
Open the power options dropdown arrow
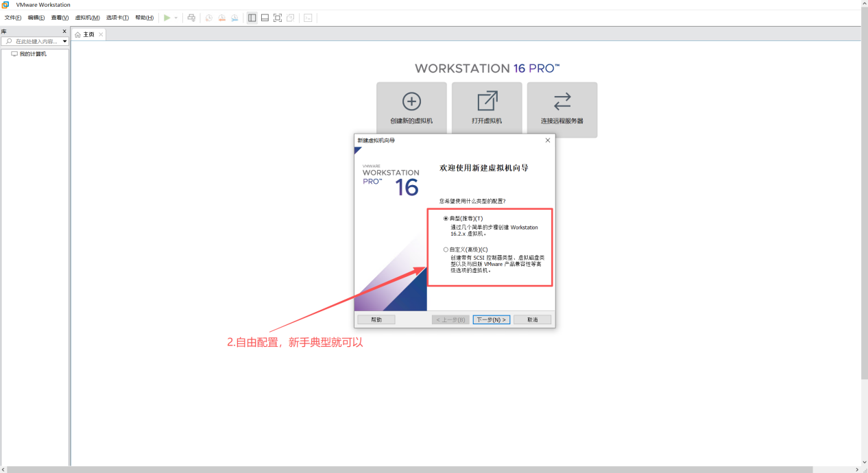[176, 18]
